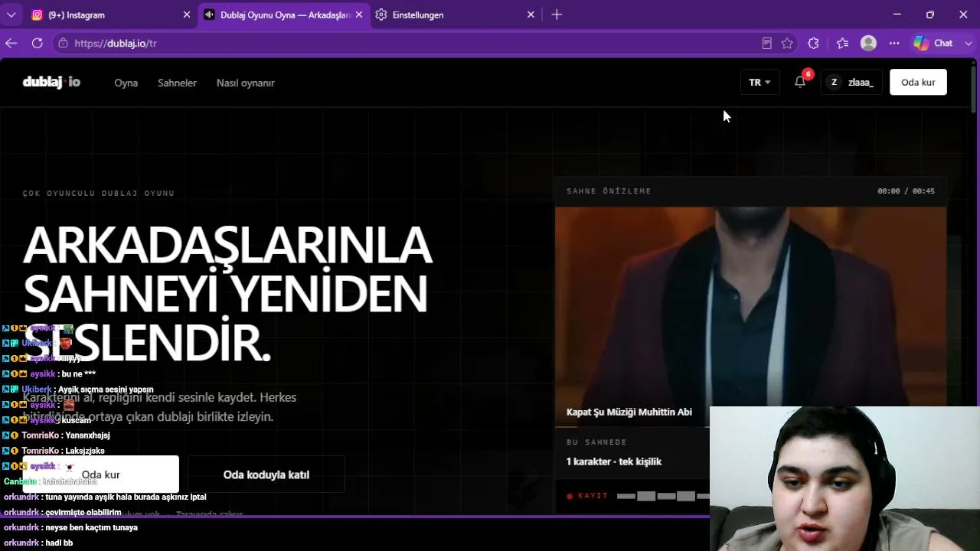Image resolution: width=980 pixels, height=551 pixels.
Task: Click the chat message hadi bb
Action: [59, 543]
